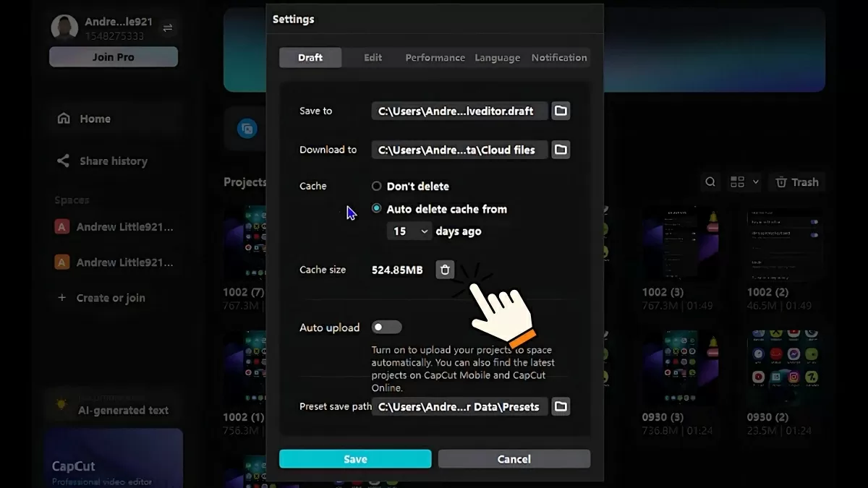Click the Join Pro button

(x=114, y=57)
